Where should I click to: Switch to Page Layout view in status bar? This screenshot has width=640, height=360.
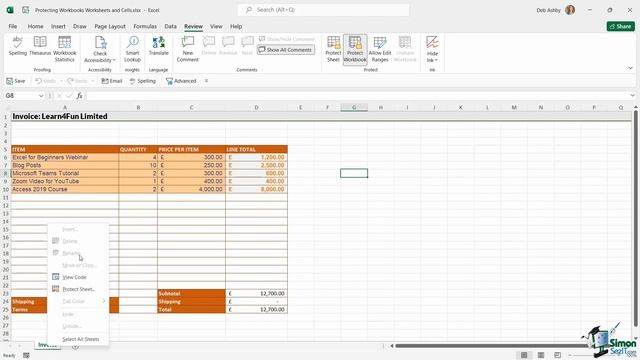click(541, 355)
